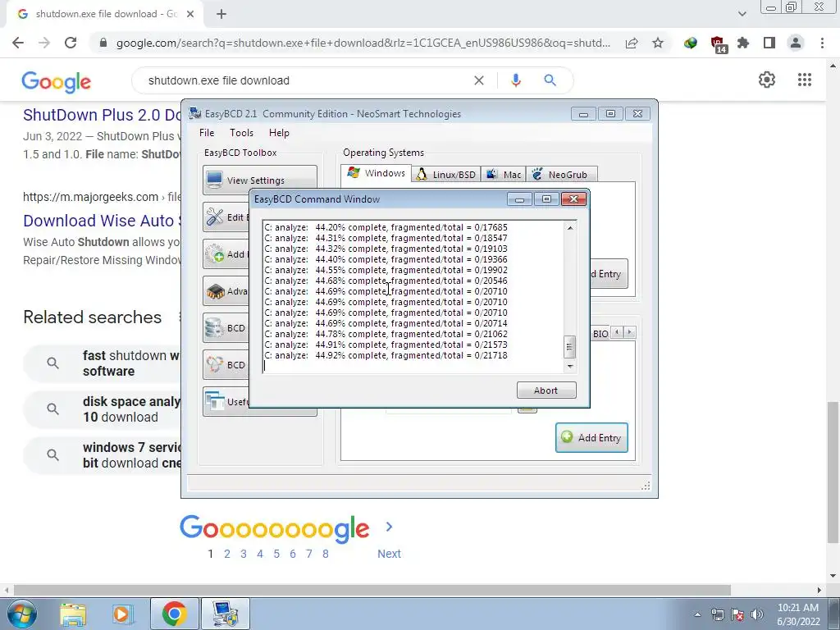Image resolution: width=840 pixels, height=630 pixels.
Task: Open the Google apps grid
Action: [x=805, y=80]
